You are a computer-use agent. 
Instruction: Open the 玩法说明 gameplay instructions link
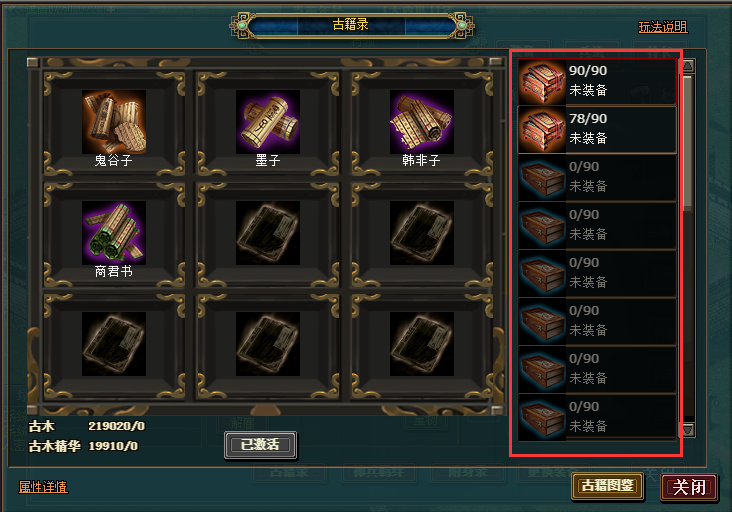[x=663, y=27]
